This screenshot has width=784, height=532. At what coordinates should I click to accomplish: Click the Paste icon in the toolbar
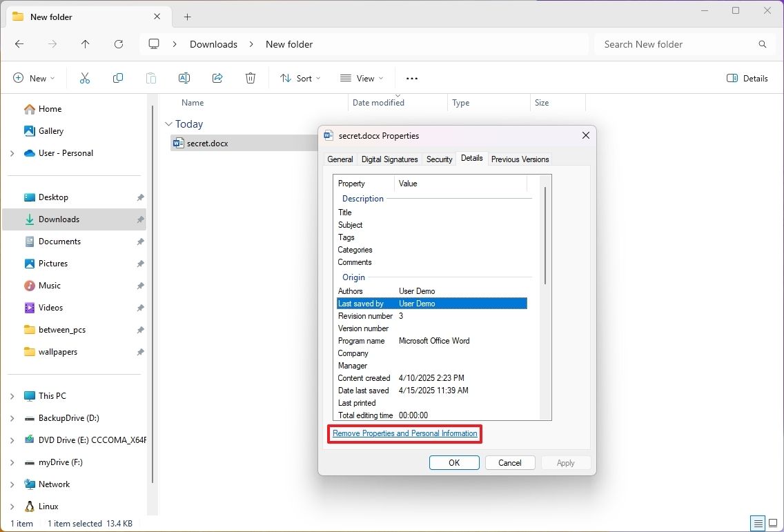pos(150,77)
